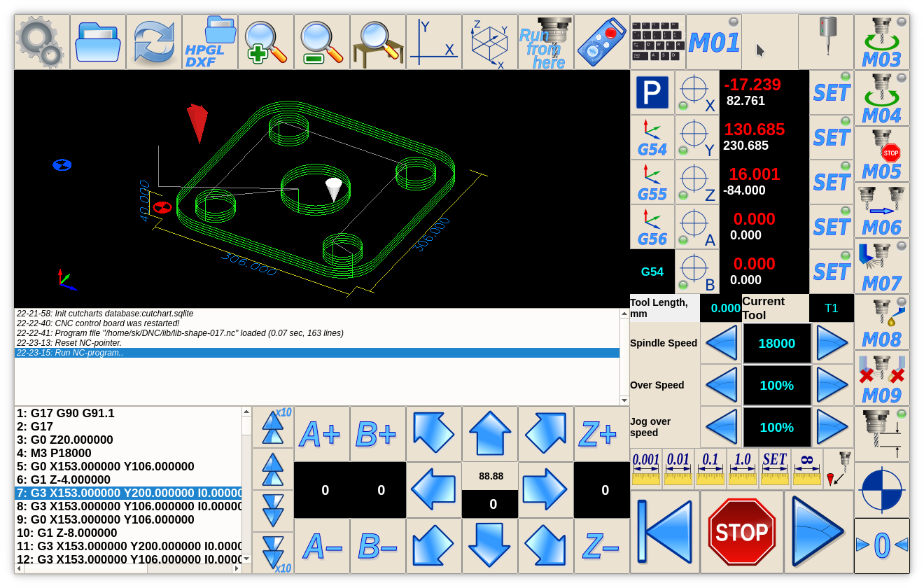Select the G55 coordinate system

(x=652, y=182)
